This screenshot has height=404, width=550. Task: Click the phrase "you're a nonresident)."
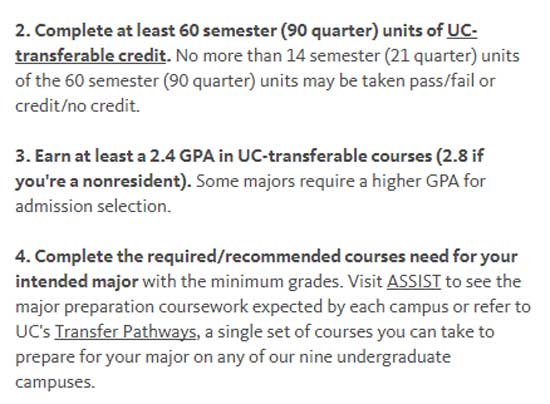[x=103, y=182]
